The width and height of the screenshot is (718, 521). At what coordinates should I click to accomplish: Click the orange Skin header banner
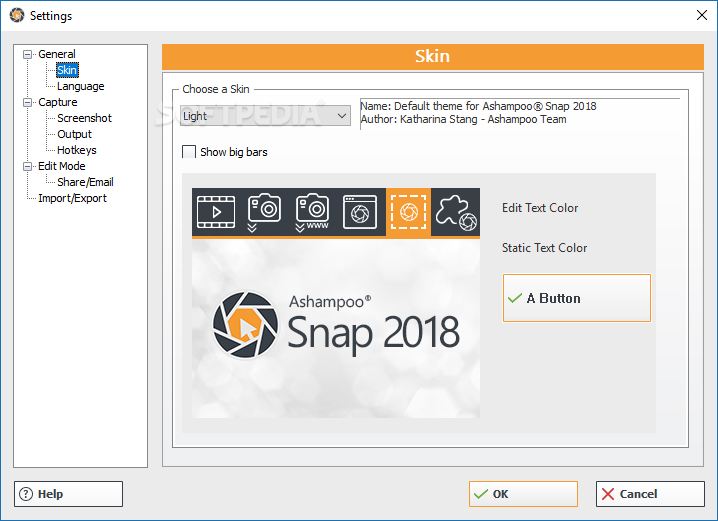(x=432, y=56)
